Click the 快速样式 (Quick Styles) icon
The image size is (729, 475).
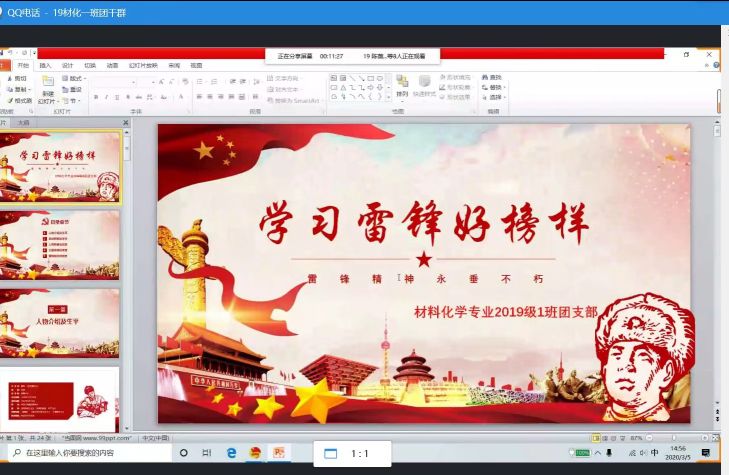[x=424, y=83]
